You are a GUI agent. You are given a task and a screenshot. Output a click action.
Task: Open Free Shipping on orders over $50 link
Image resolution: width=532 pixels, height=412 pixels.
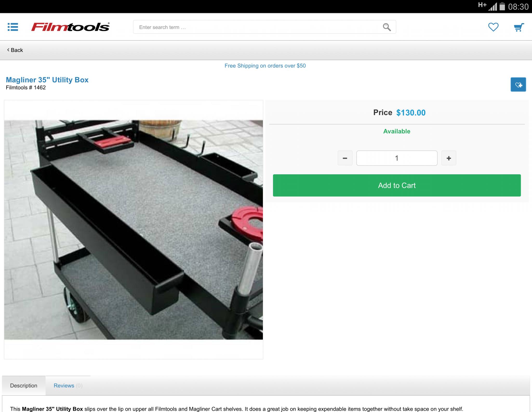pyautogui.click(x=265, y=66)
